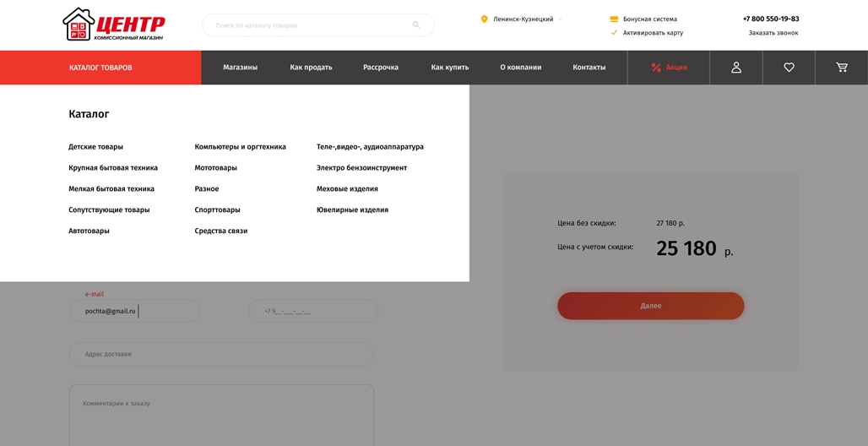868x446 pixels.
Task: Click the Центр store logo
Action: point(113,24)
